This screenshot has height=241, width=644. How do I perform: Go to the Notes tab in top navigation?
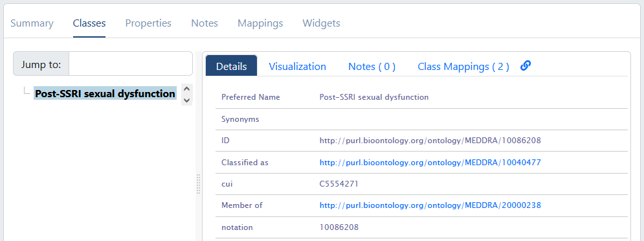tap(205, 23)
